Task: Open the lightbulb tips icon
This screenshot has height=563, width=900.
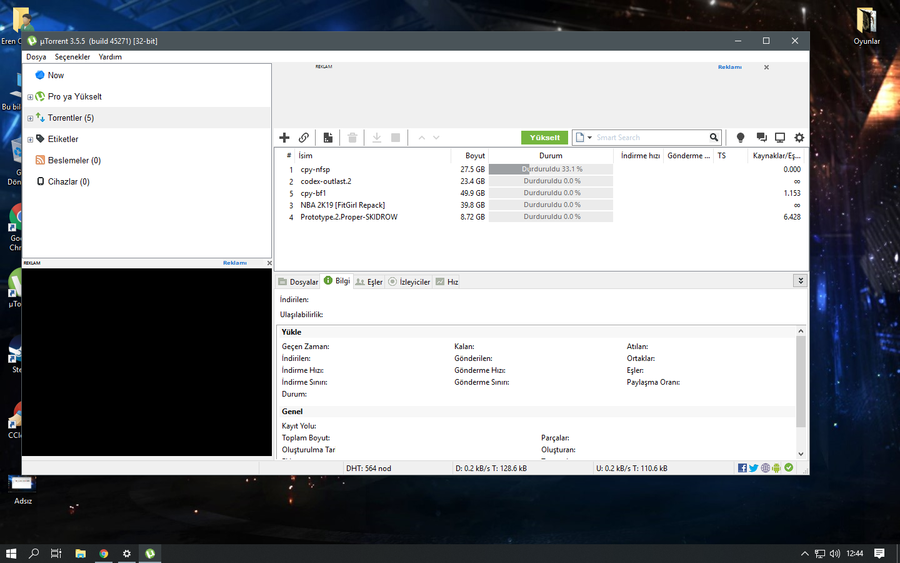Action: pyautogui.click(x=740, y=138)
